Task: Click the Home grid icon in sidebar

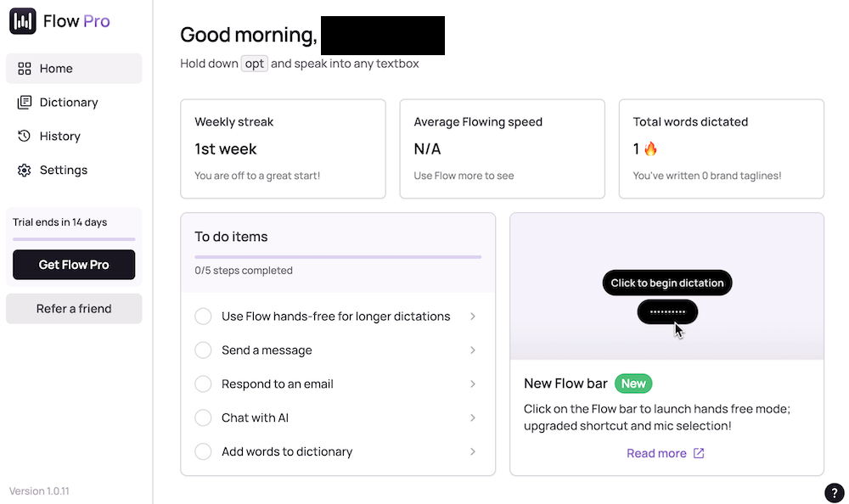Action: click(x=25, y=69)
